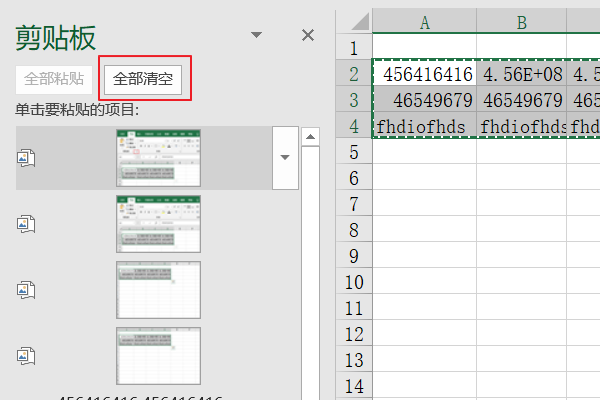Select row 6 header
This screenshot has height=400, width=600.
coord(354,177)
